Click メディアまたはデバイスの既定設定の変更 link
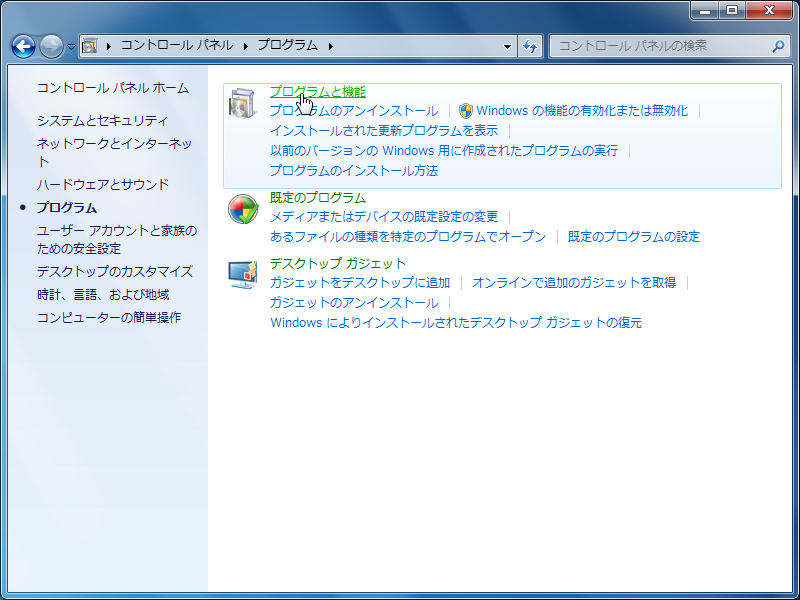 tap(384, 217)
